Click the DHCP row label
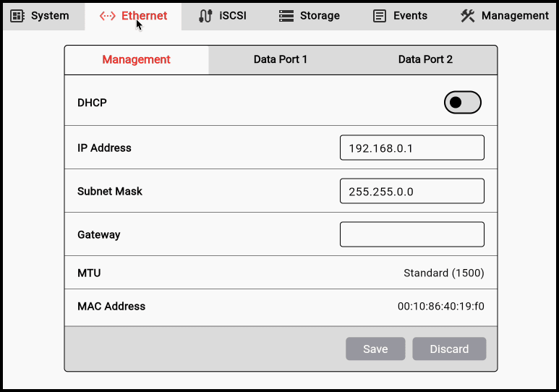Viewport: 559px width, 392px height. pyautogui.click(x=92, y=103)
